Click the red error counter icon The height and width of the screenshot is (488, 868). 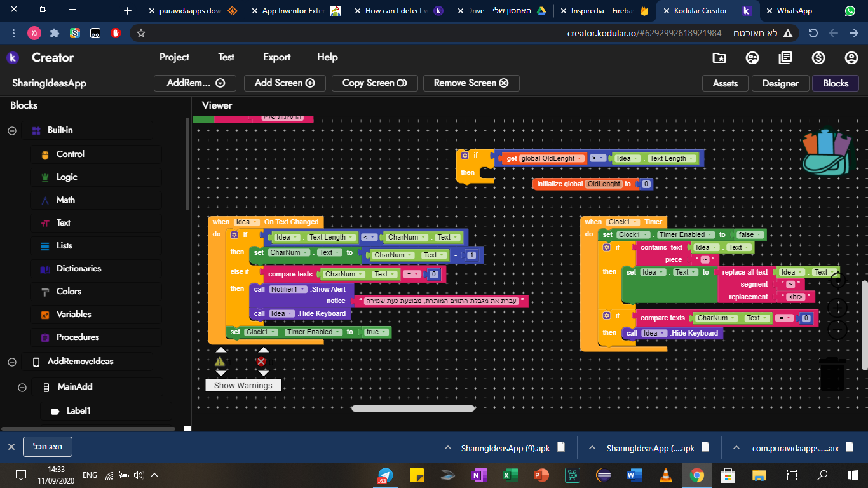coord(261,362)
